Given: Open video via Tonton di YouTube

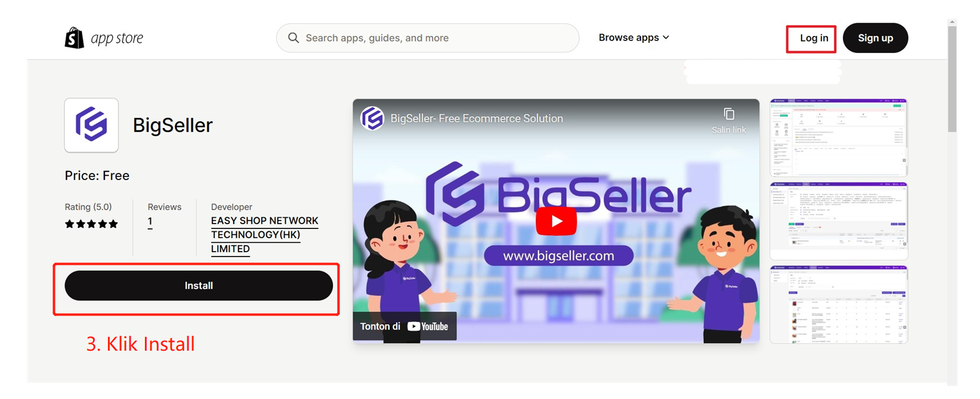Looking at the screenshot, I should 404,326.
